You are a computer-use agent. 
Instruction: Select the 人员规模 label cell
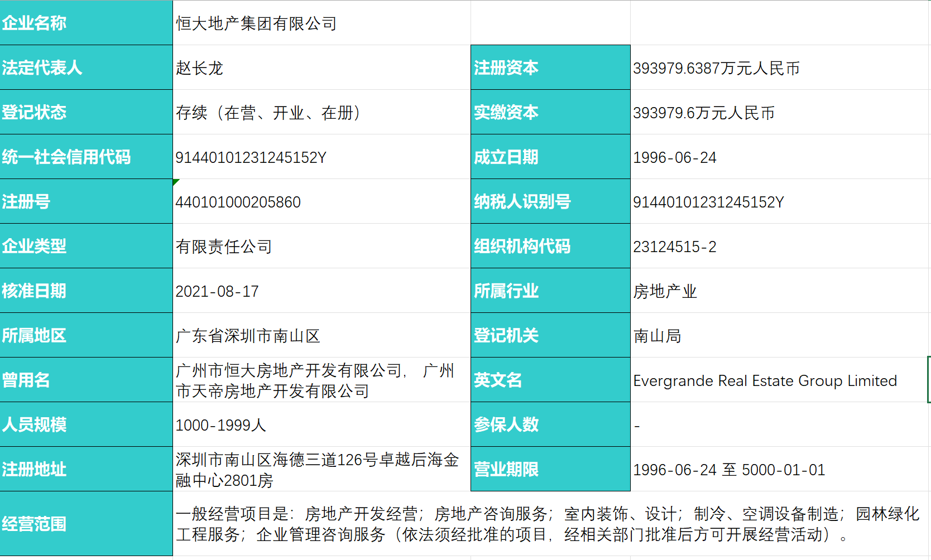(x=86, y=424)
